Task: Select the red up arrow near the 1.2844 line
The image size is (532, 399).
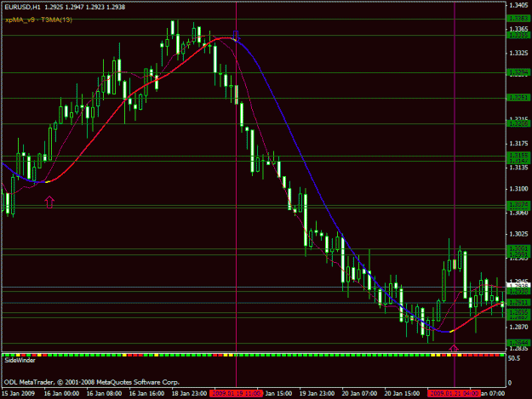Action: tap(454, 348)
